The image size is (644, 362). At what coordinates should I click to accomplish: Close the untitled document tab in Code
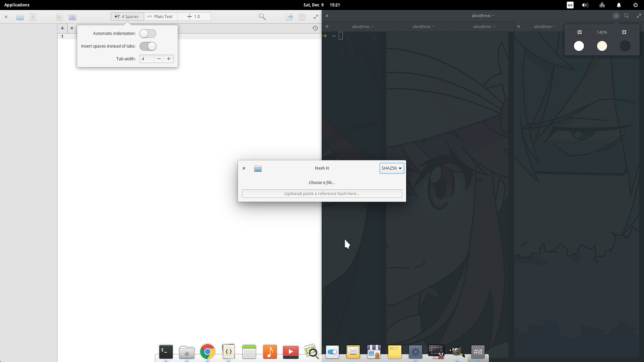pos(72,28)
